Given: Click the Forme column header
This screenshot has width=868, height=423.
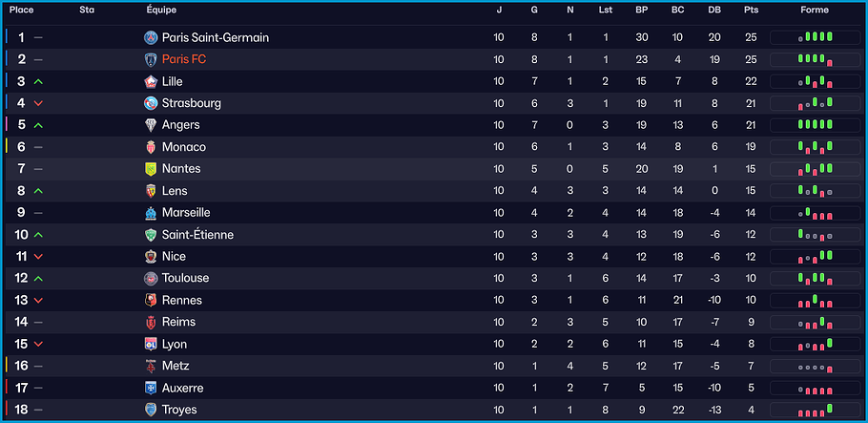Looking at the screenshot, I should point(815,10).
